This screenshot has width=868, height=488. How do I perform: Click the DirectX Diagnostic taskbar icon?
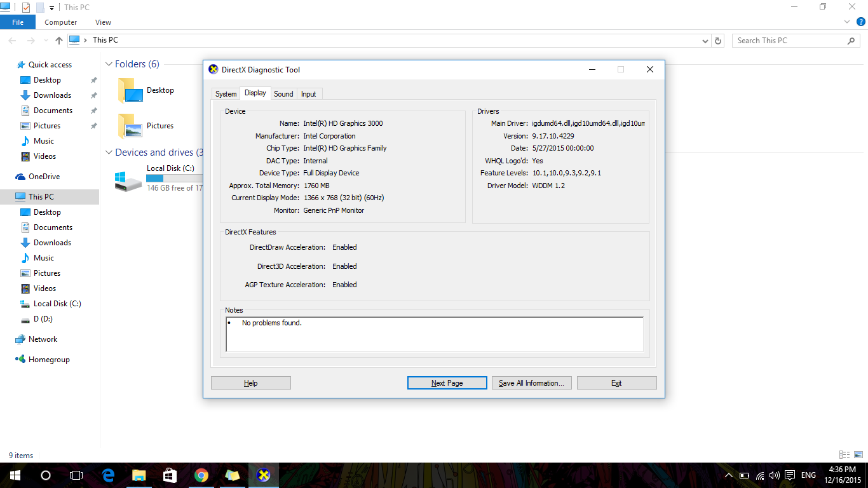263,475
